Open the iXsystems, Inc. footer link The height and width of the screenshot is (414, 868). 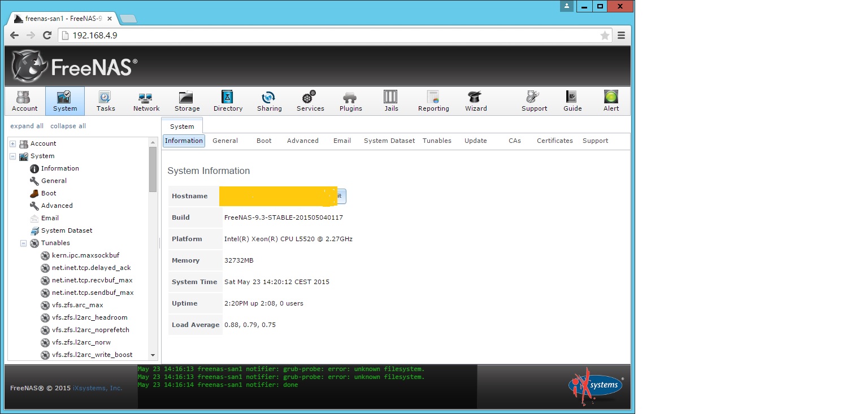tap(98, 388)
